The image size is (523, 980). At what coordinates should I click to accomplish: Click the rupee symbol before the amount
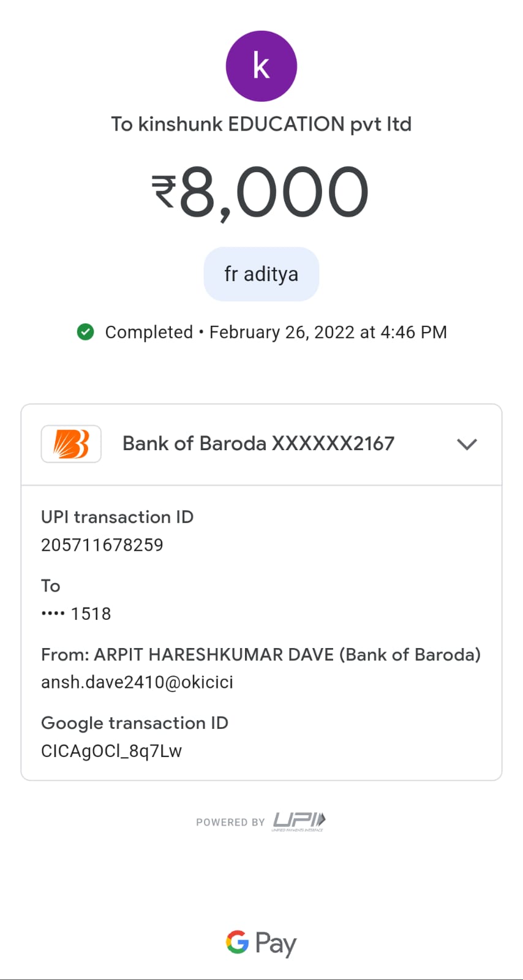point(164,191)
